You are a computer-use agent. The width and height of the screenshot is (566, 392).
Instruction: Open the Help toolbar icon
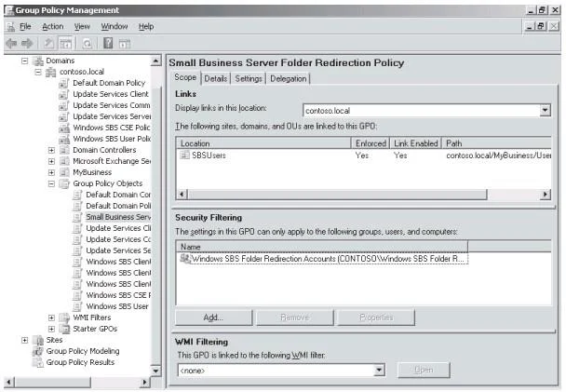tap(108, 44)
